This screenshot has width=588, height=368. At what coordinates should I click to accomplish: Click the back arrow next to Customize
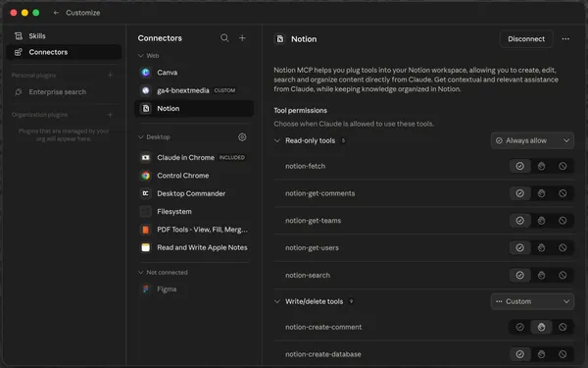click(x=56, y=13)
